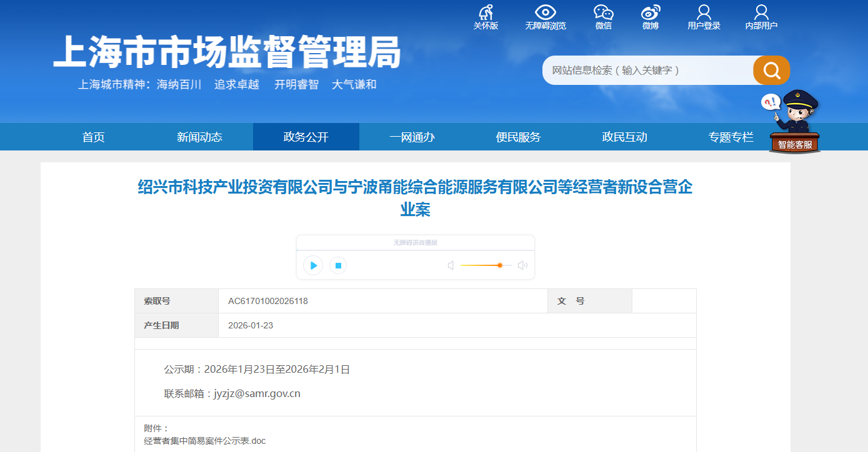
Task: Go to the 首页 home menu
Action: click(x=94, y=137)
